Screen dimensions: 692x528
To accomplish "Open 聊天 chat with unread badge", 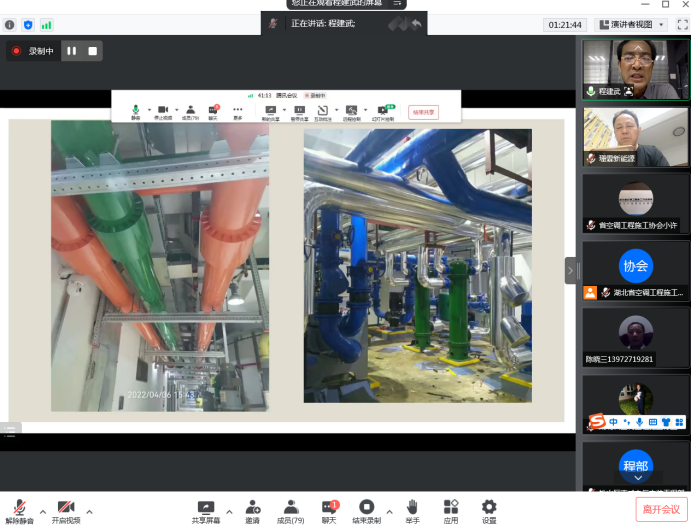I will pyautogui.click(x=329, y=512).
